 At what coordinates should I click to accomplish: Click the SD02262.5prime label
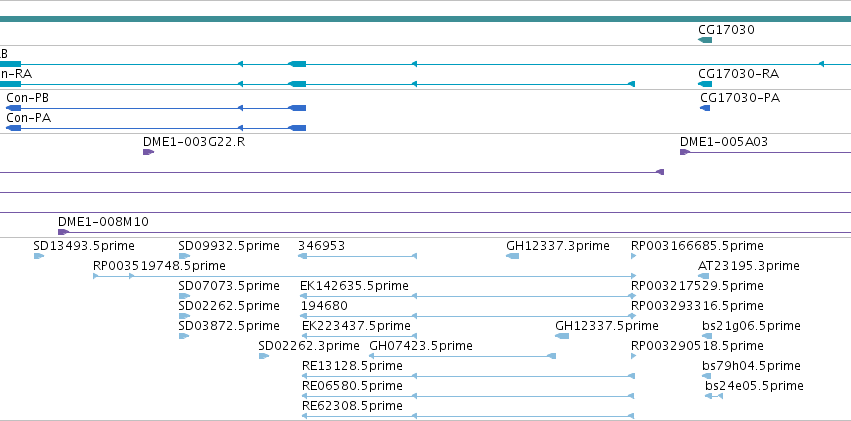(228, 306)
